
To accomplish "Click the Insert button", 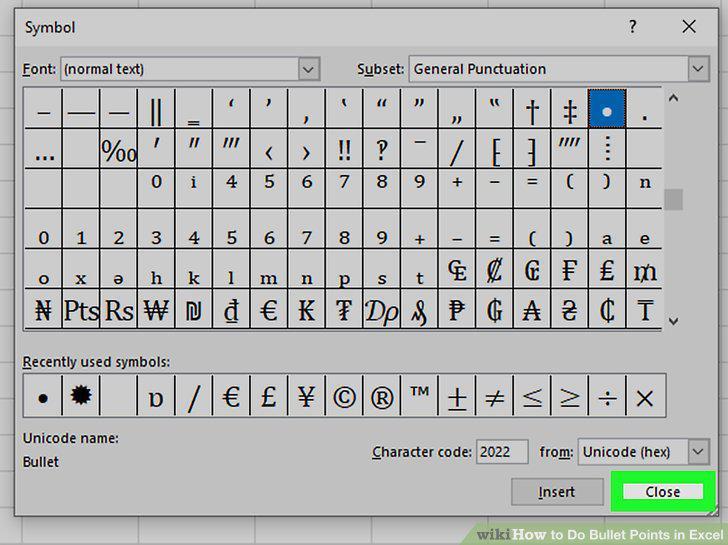I will tap(557, 492).
